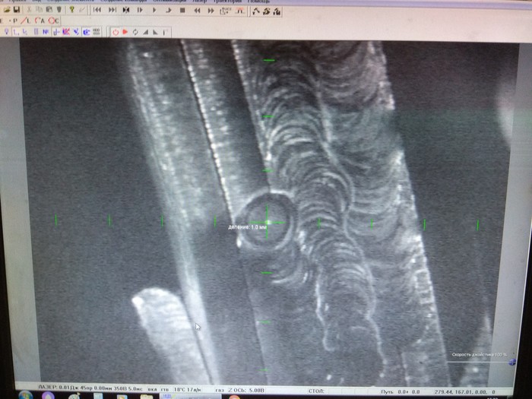The height and width of the screenshot is (399, 532).
Task: Jump to trajectory end with skip-forward icon
Action: (x=112, y=10)
